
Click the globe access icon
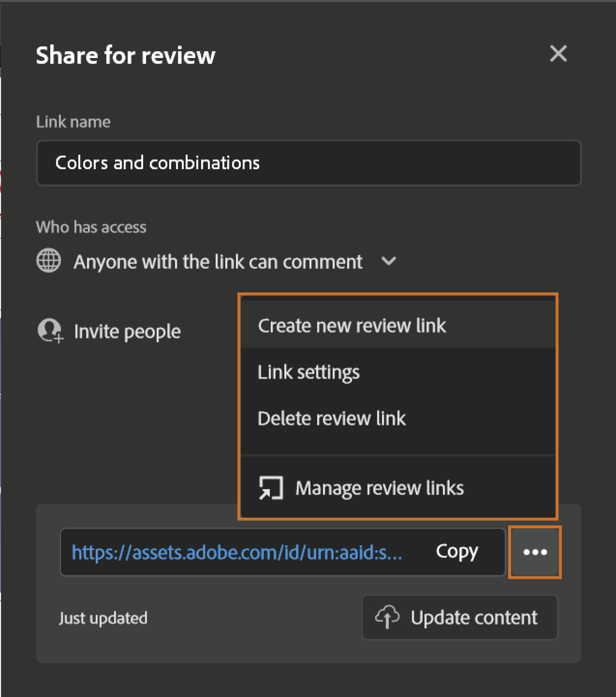coord(48,260)
